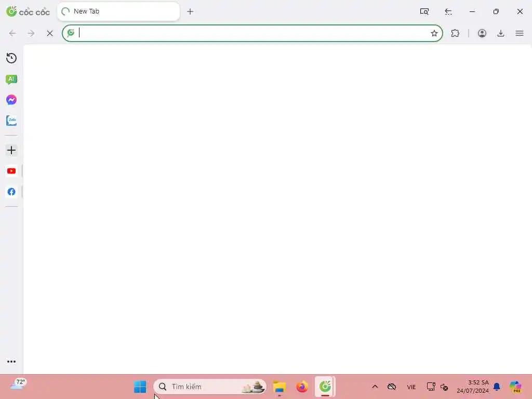Open the AI chat sidebar panel

click(11, 79)
